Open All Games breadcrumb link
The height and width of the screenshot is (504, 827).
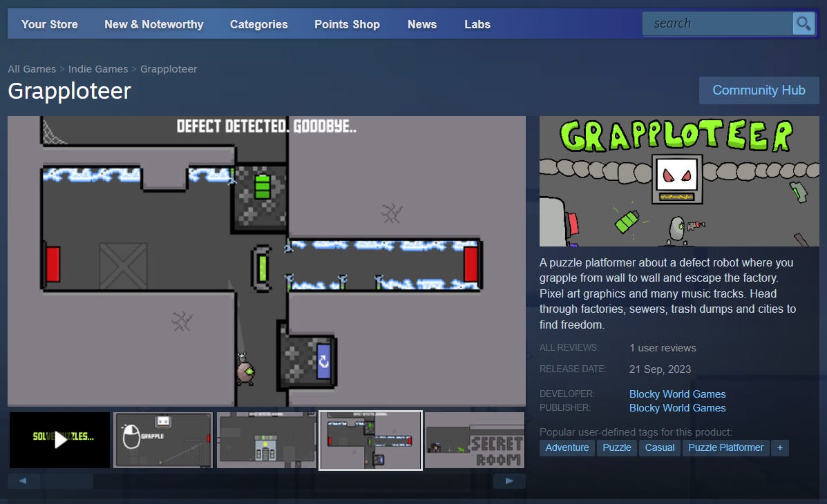point(32,69)
